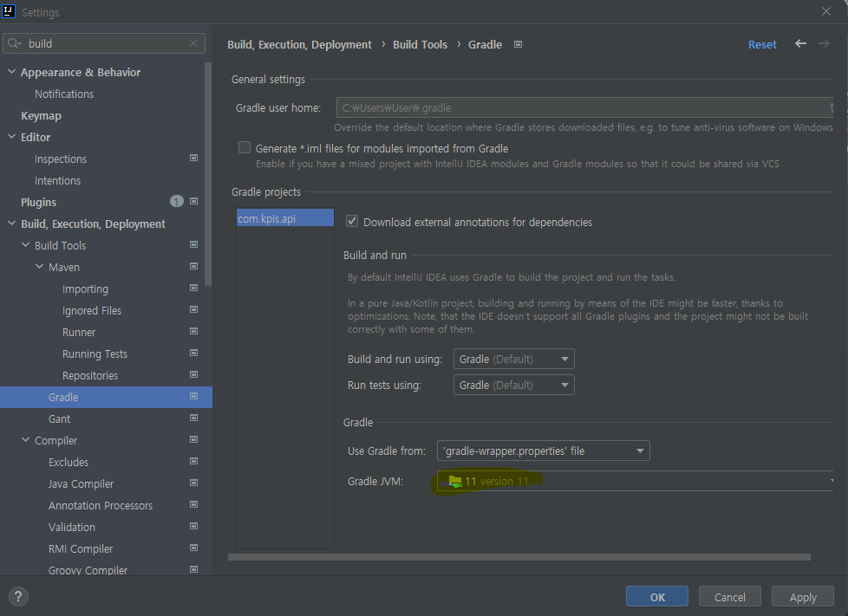Click project-level icon beside Gant
Image resolution: width=848 pixels, height=616 pixels.
coord(193,418)
